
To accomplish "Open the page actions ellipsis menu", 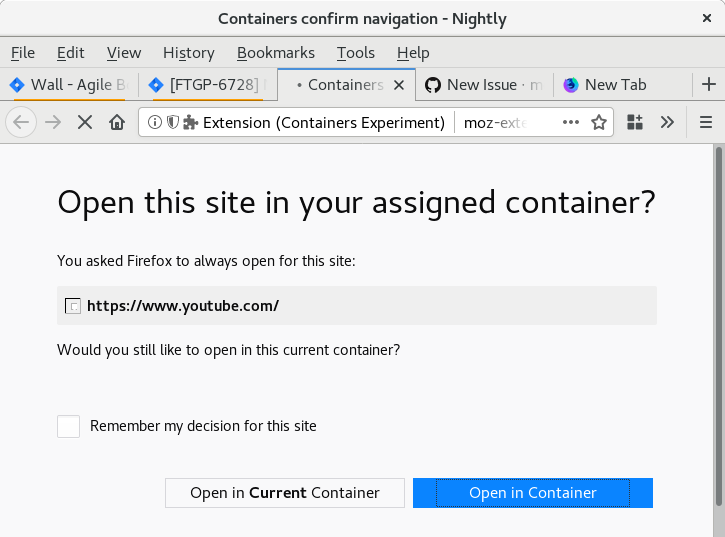I will [x=571, y=122].
